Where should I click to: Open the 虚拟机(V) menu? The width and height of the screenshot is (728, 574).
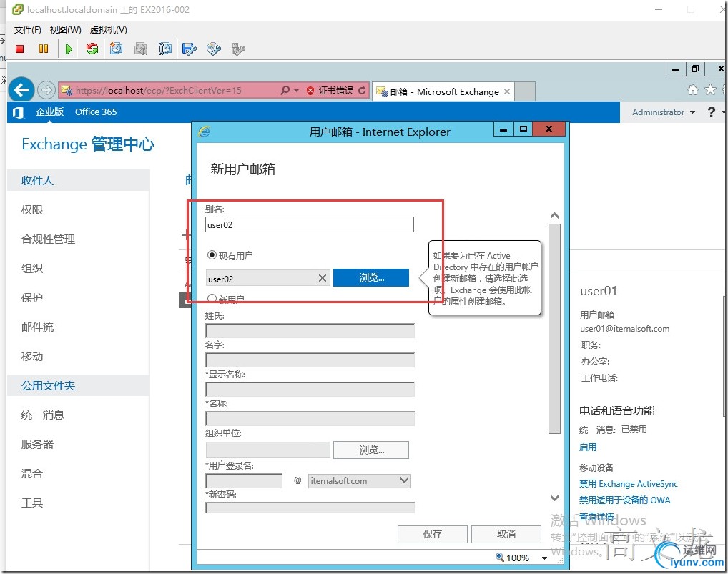coord(108,30)
